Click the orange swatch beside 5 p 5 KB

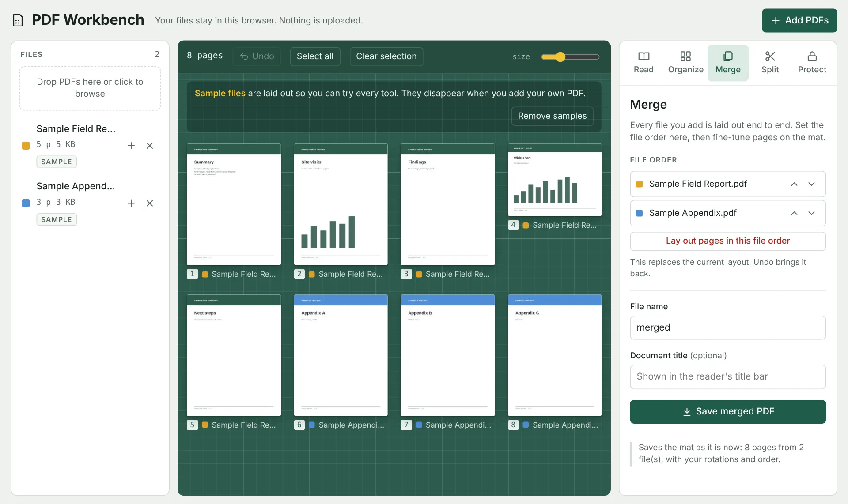[26, 146]
